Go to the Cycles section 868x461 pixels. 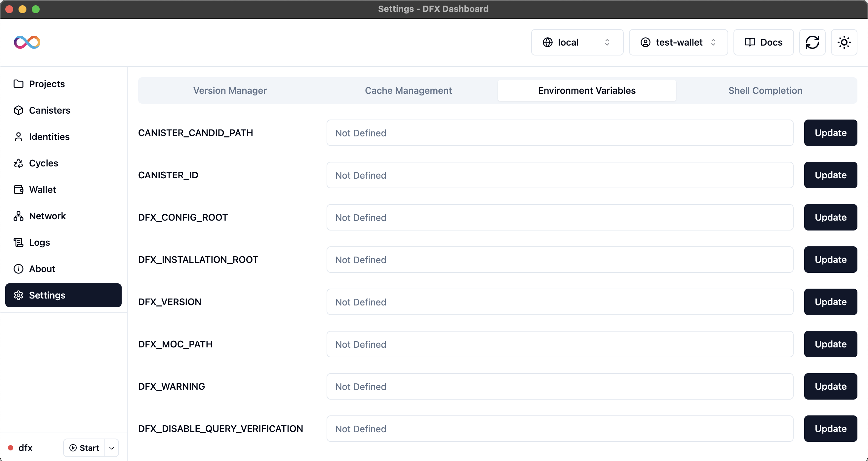point(43,163)
